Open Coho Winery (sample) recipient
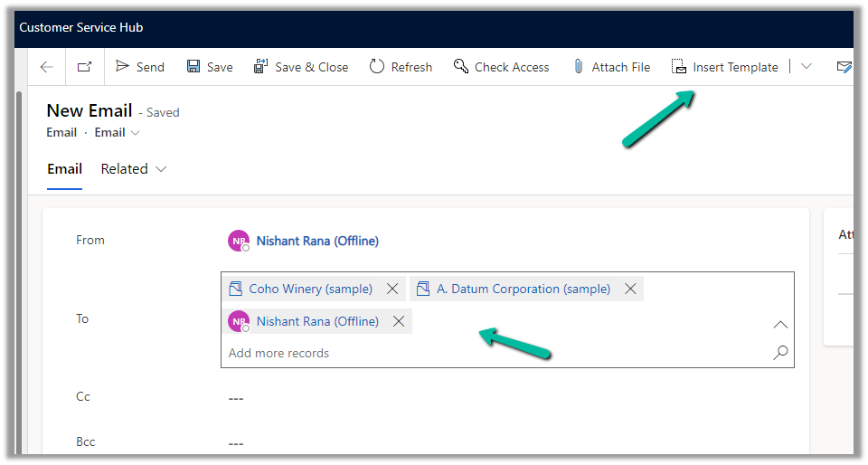 [310, 289]
